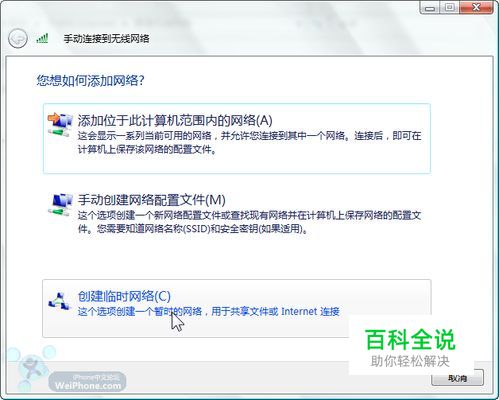Click description 这个选项创建一个暂时的网络
Screen dimensions: 499x400
click(209, 312)
